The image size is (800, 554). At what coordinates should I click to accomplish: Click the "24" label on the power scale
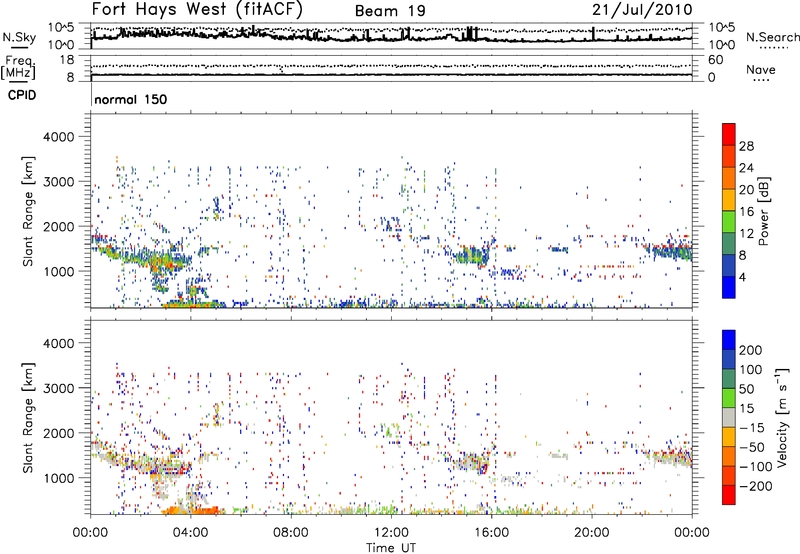click(746, 168)
